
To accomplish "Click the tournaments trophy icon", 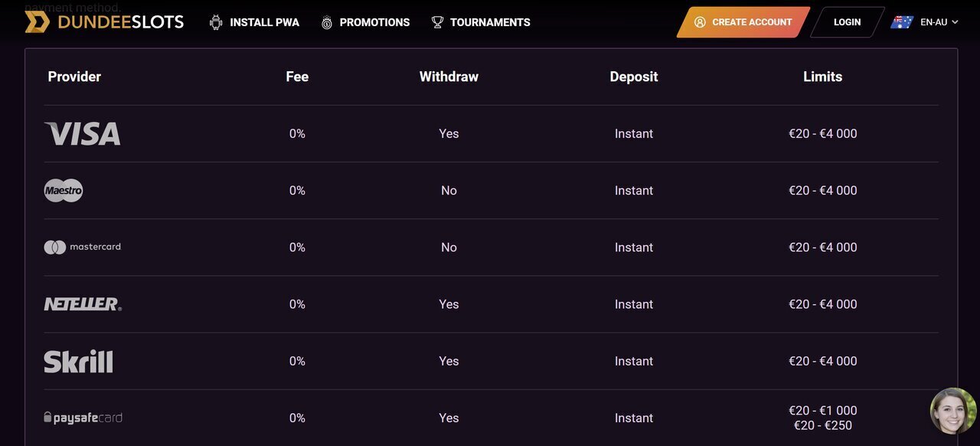I will (x=437, y=22).
